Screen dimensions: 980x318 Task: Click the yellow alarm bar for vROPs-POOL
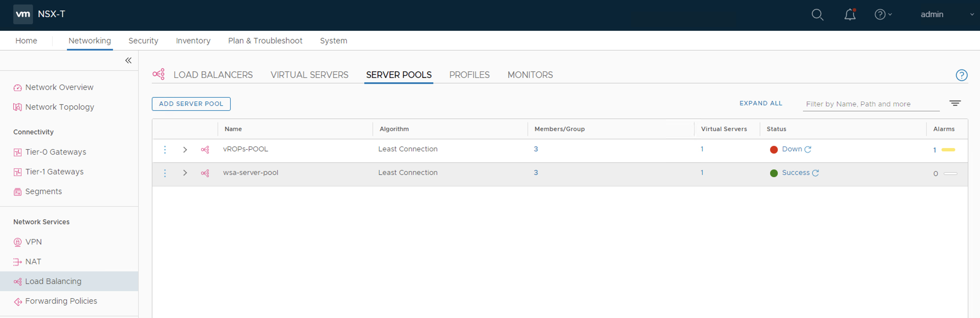(x=948, y=150)
